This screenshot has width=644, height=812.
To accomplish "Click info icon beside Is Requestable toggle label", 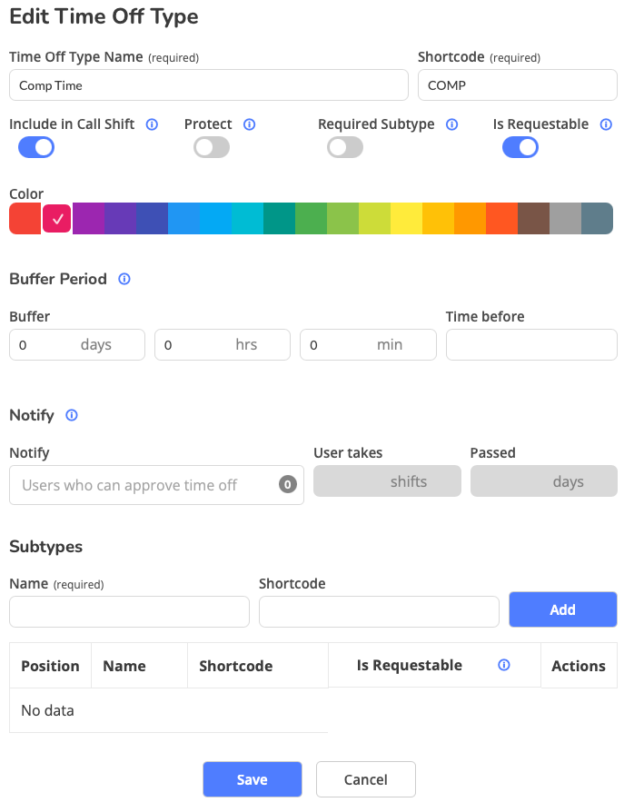I will click(x=607, y=124).
